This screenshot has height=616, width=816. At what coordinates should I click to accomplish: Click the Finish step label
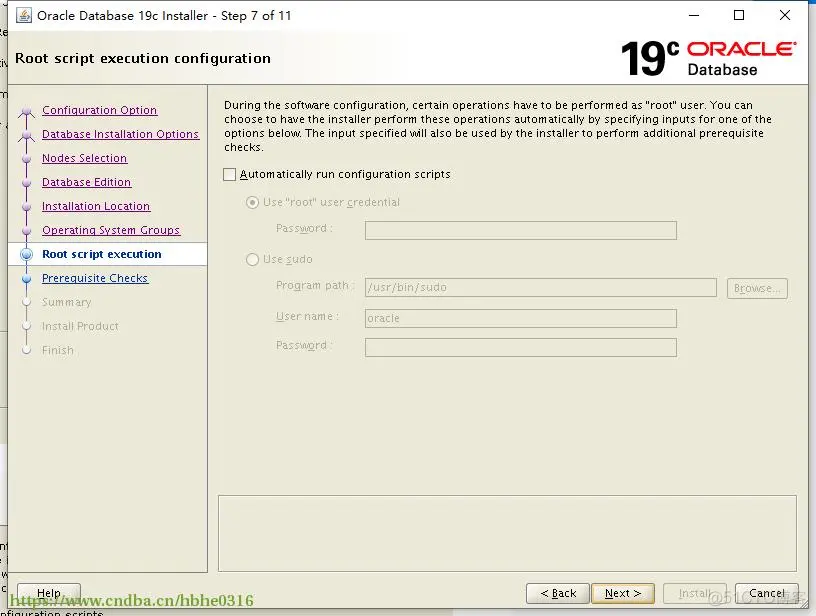tap(58, 350)
